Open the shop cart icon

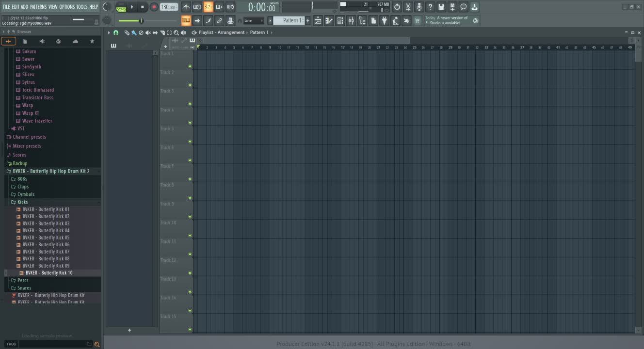417,20
